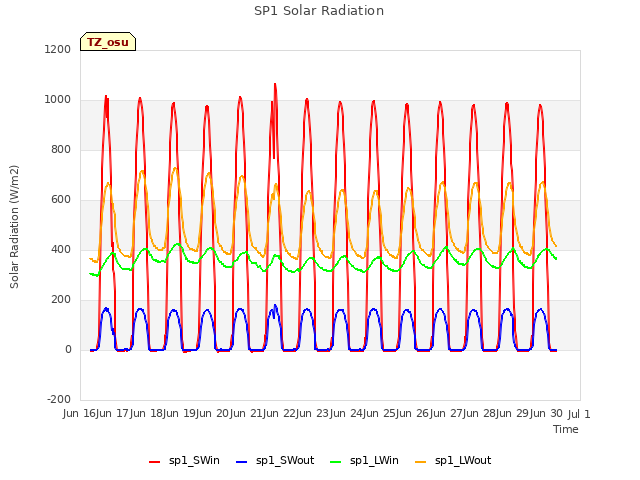Click the 1200 y-axis tick label
This screenshot has width=640, height=480.
58,49
